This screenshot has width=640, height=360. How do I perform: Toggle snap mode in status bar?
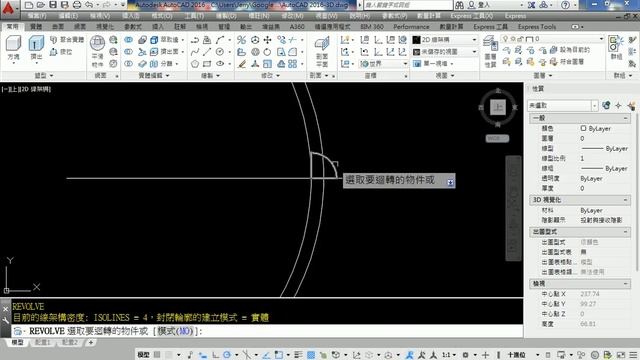(x=169, y=355)
